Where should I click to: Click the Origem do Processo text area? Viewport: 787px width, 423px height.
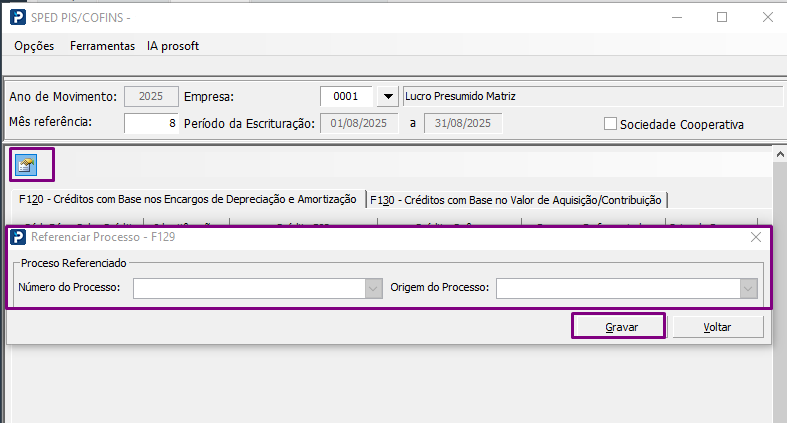[x=618, y=289]
